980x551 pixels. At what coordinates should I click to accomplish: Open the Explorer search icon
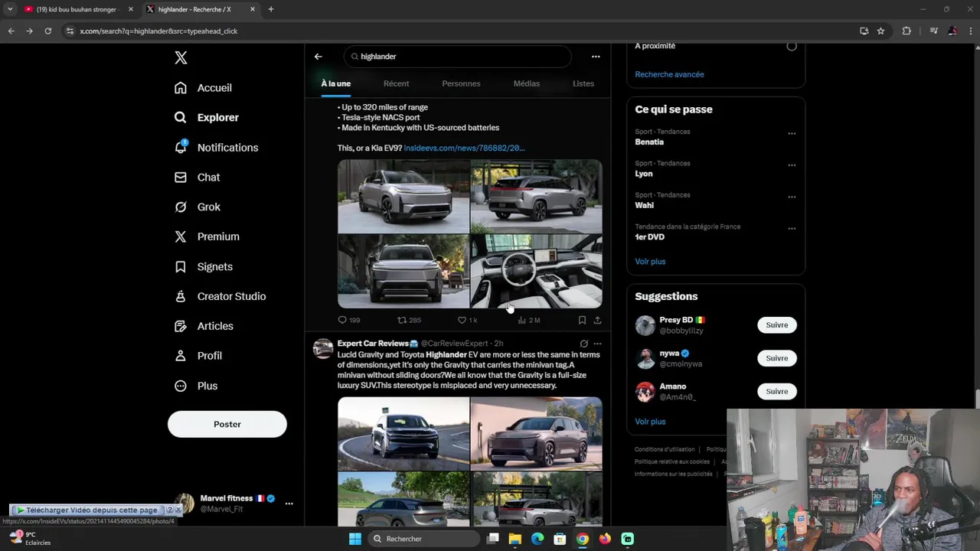pos(181,118)
